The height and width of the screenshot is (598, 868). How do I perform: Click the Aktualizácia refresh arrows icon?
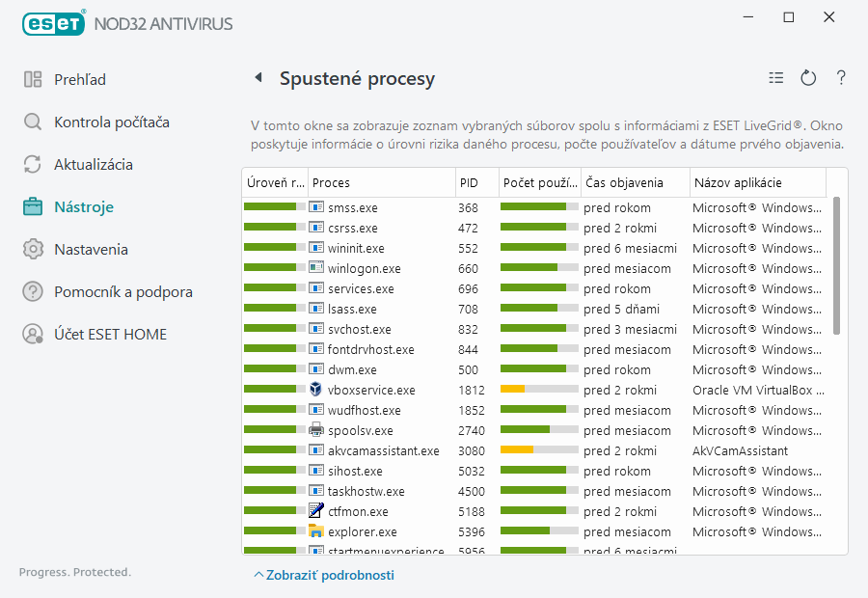(x=33, y=165)
